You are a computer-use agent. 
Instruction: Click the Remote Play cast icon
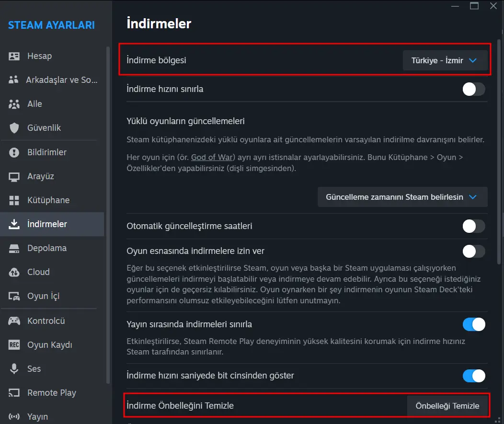(14, 393)
